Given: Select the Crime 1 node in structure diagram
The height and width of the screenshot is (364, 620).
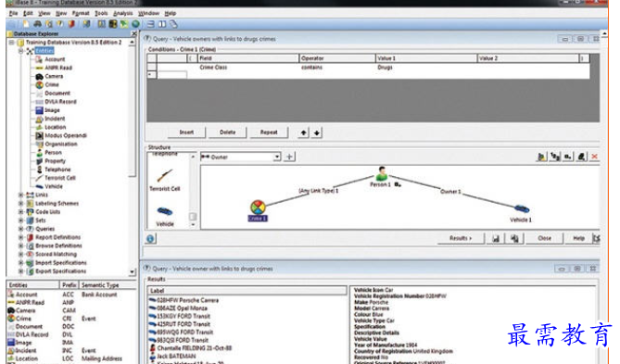Looking at the screenshot, I should point(258,210).
